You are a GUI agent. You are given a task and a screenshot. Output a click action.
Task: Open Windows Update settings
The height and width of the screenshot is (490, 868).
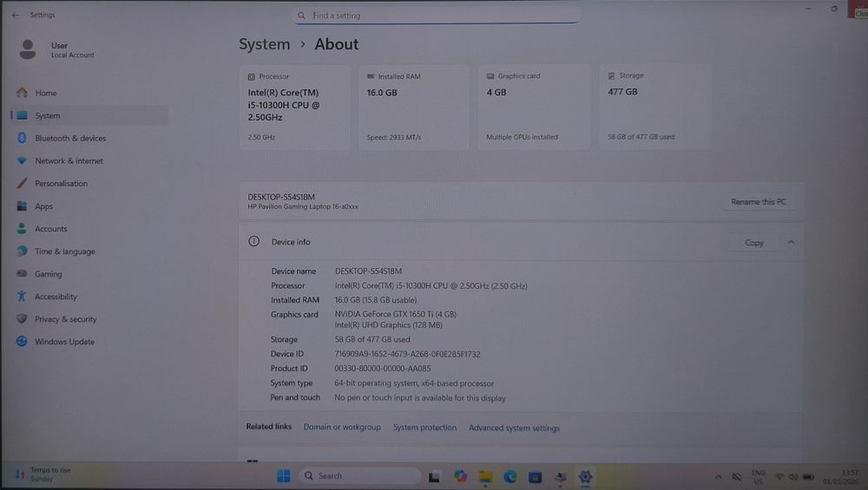click(x=89, y=342)
